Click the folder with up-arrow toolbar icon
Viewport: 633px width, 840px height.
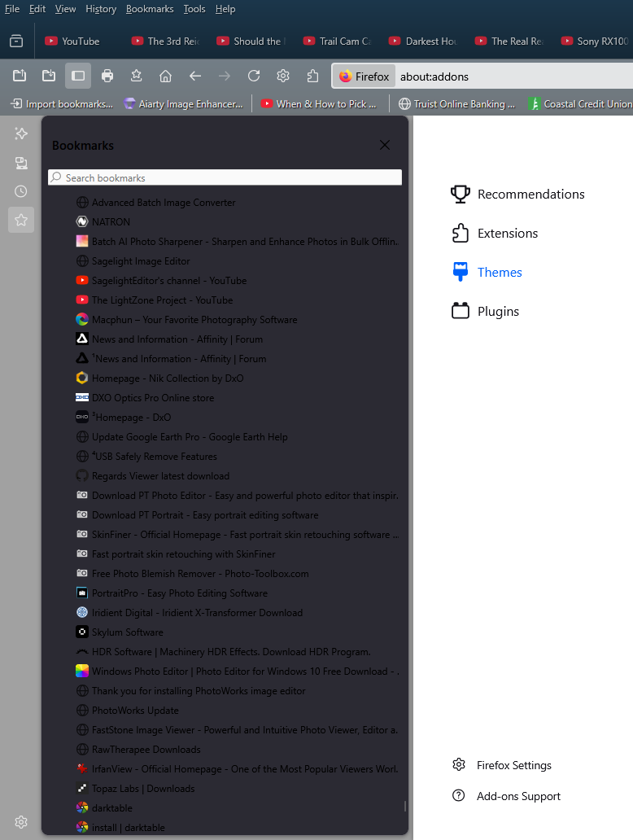[20, 76]
